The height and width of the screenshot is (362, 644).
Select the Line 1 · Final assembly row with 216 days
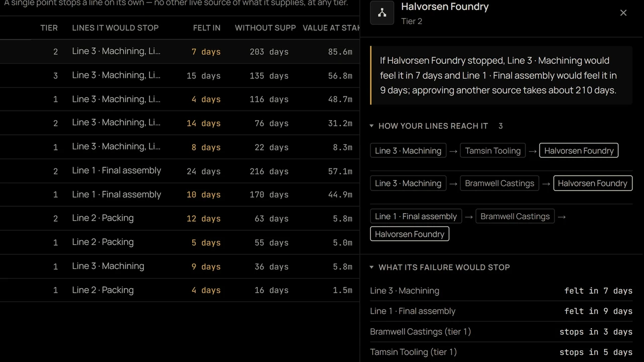click(x=180, y=171)
